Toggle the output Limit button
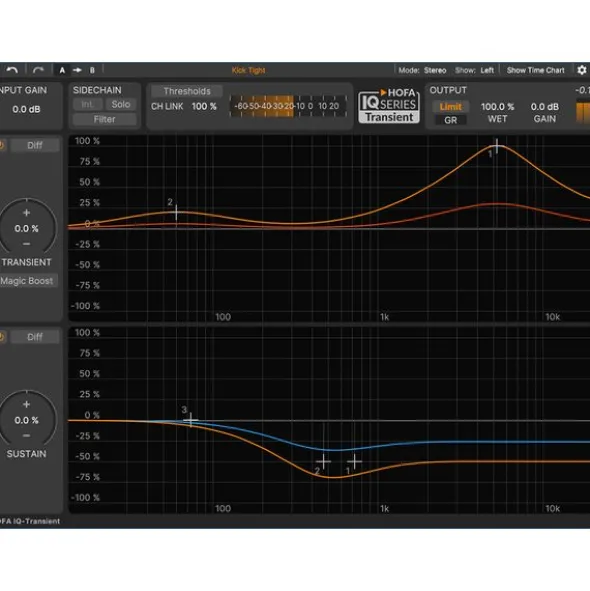This screenshot has width=590, height=591. (x=451, y=107)
